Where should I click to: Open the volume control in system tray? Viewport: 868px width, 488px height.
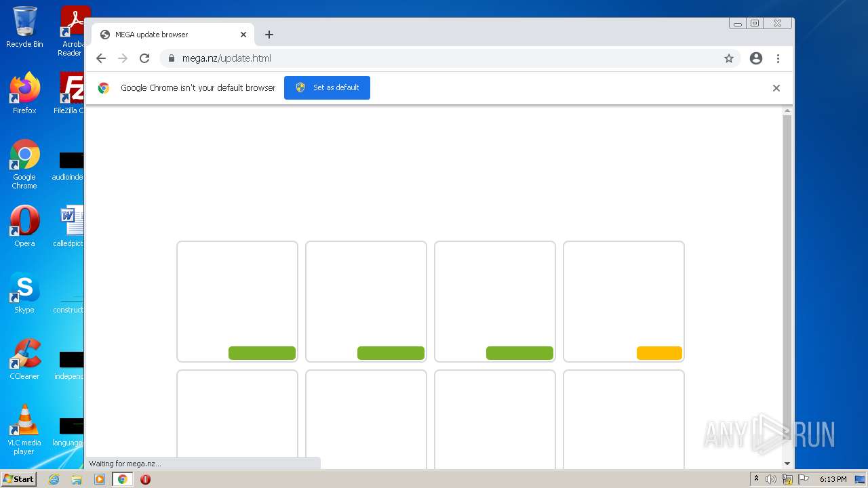point(771,479)
